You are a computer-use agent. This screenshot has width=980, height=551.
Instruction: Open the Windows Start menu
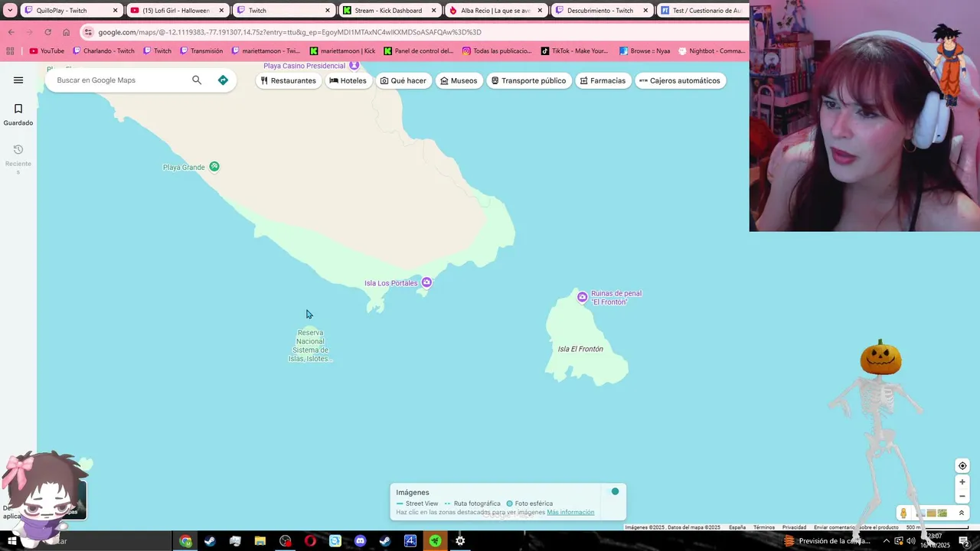(x=11, y=541)
